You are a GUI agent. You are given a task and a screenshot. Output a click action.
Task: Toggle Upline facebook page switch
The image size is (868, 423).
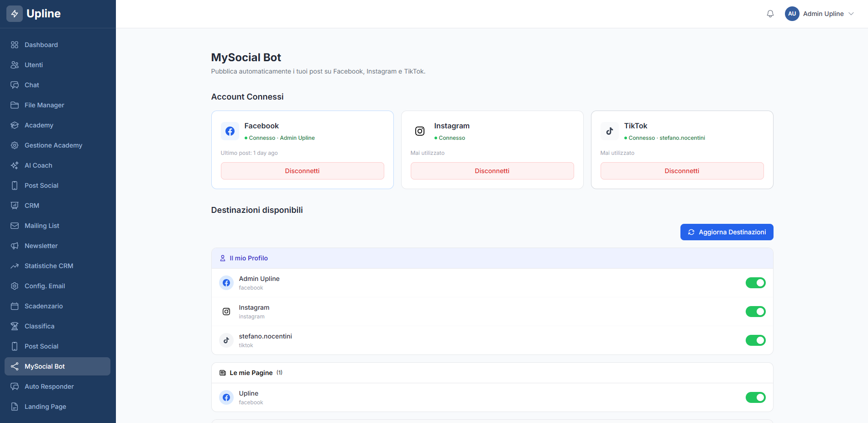[x=755, y=397]
